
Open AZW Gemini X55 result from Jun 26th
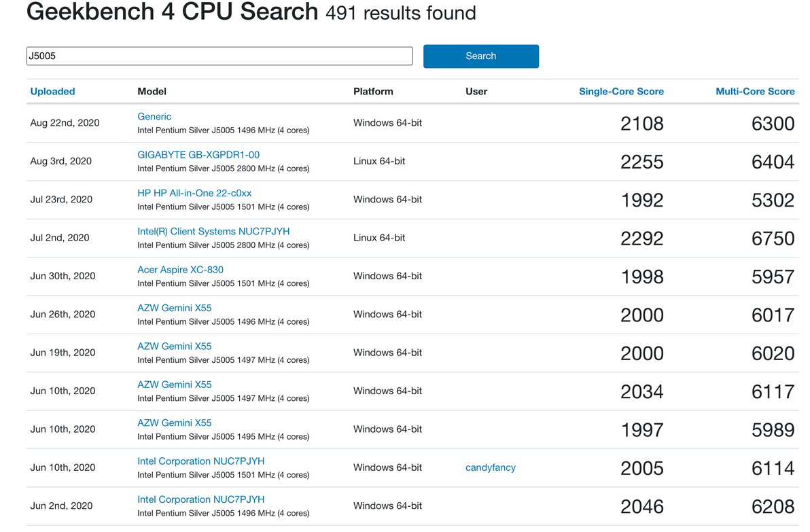175,308
